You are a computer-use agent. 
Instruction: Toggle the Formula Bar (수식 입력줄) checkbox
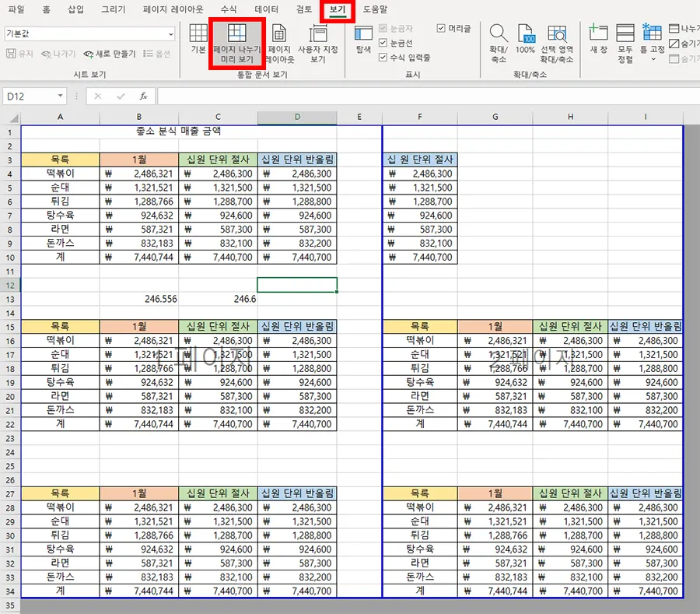(383, 57)
